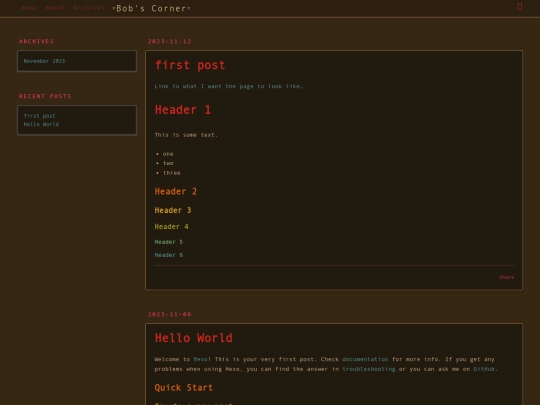Click the 'Header 3' heading
540x405 pixels.
click(173, 210)
